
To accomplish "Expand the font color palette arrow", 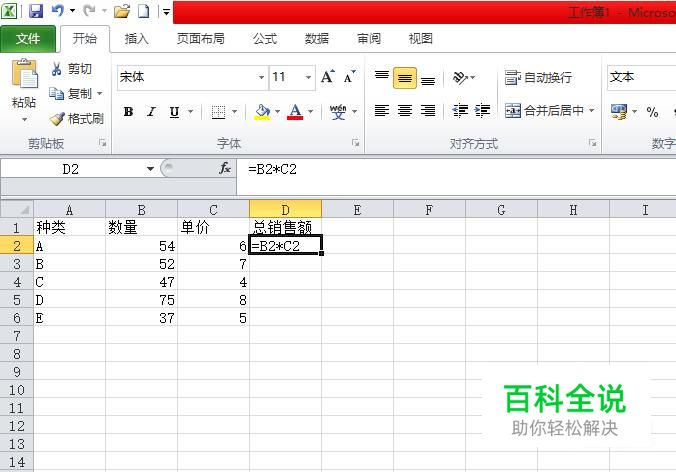I will 310,112.
